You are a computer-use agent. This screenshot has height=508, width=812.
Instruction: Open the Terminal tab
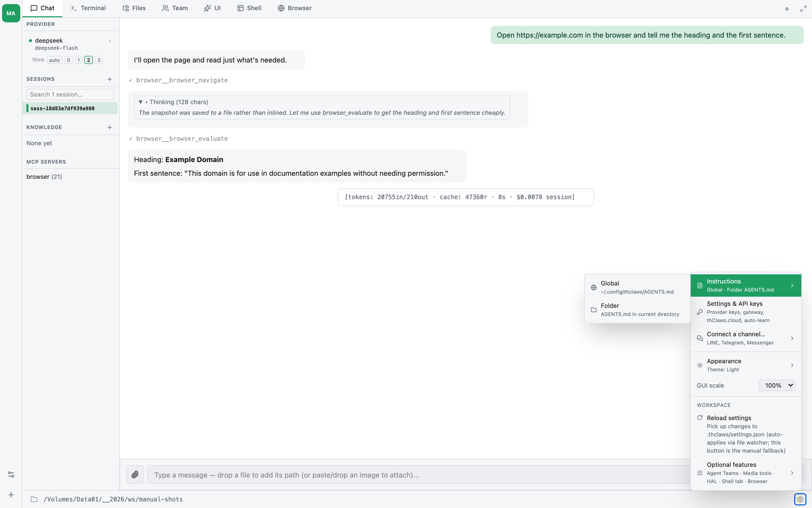[x=88, y=8]
